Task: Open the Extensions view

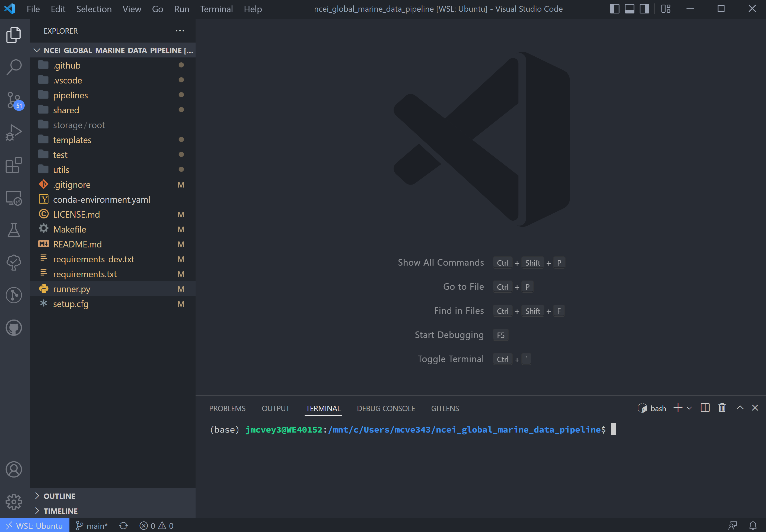Action: point(14,165)
